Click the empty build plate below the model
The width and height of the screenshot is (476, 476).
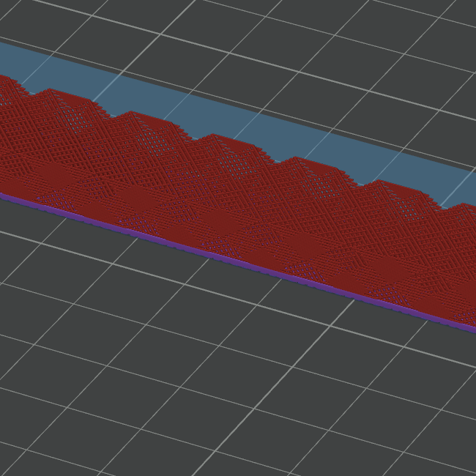[x=220, y=366]
